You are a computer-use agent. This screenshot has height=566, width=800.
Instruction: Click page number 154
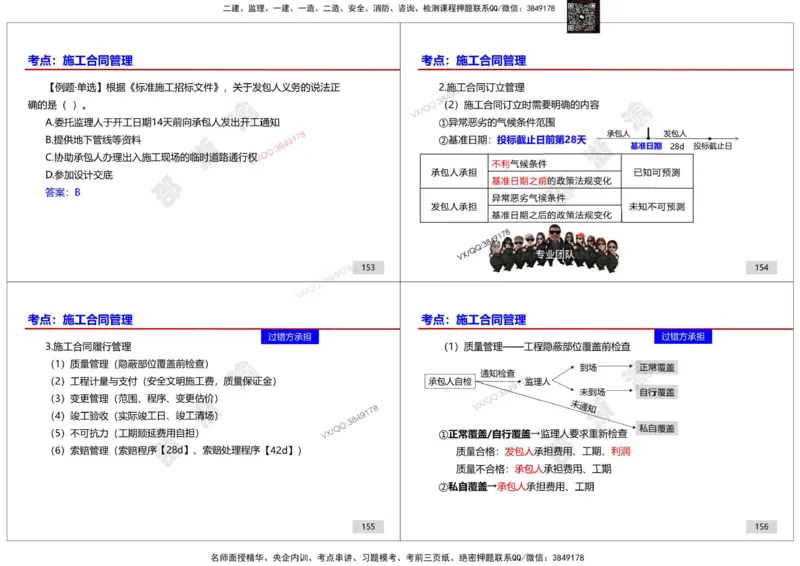762,267
